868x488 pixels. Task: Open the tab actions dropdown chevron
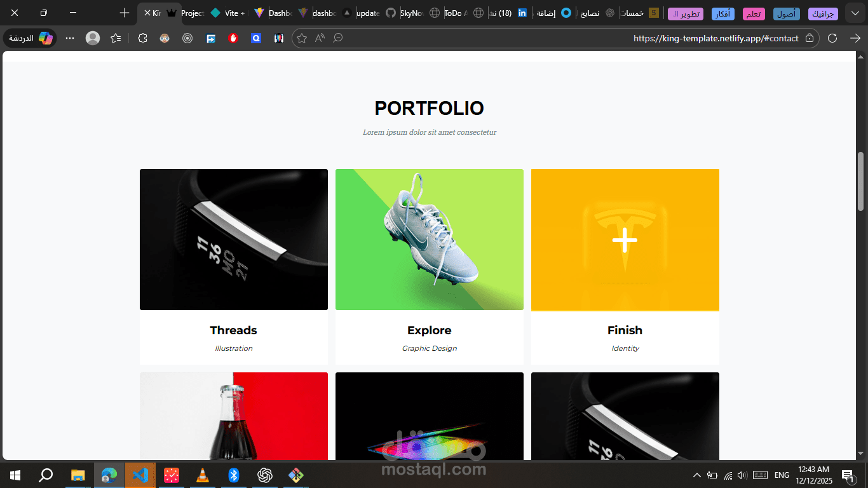click(855, 13)
